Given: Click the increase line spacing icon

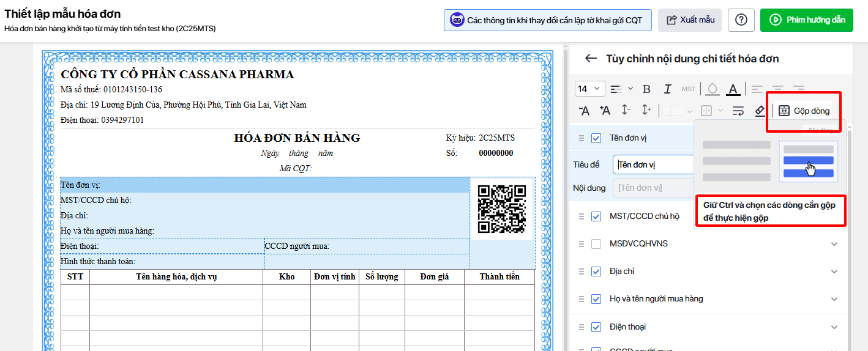Looking at the screenshot, I should [646, 111].
